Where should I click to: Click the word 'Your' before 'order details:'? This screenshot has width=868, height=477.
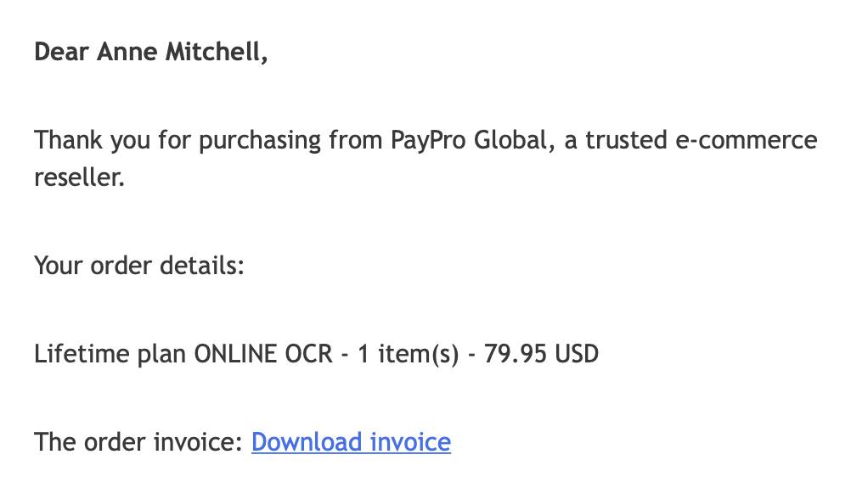[59, 266]
